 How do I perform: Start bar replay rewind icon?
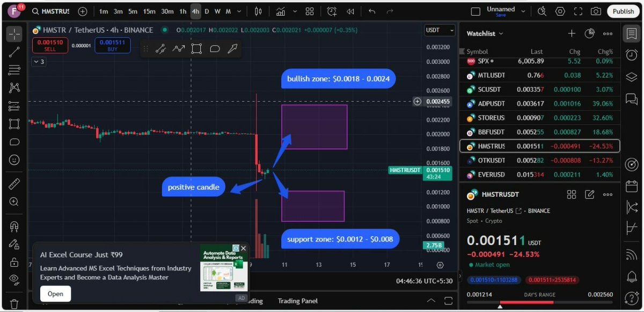[350, 11]
